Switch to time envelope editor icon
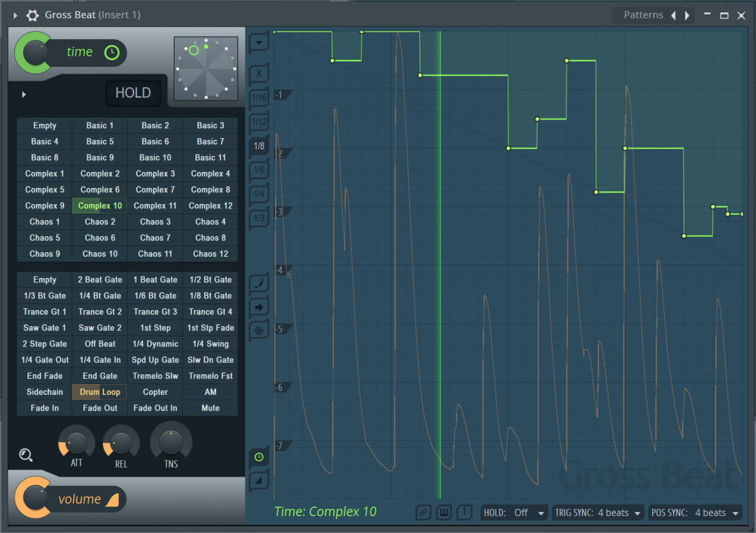The image size is (756, 533). tap(259, 457)
